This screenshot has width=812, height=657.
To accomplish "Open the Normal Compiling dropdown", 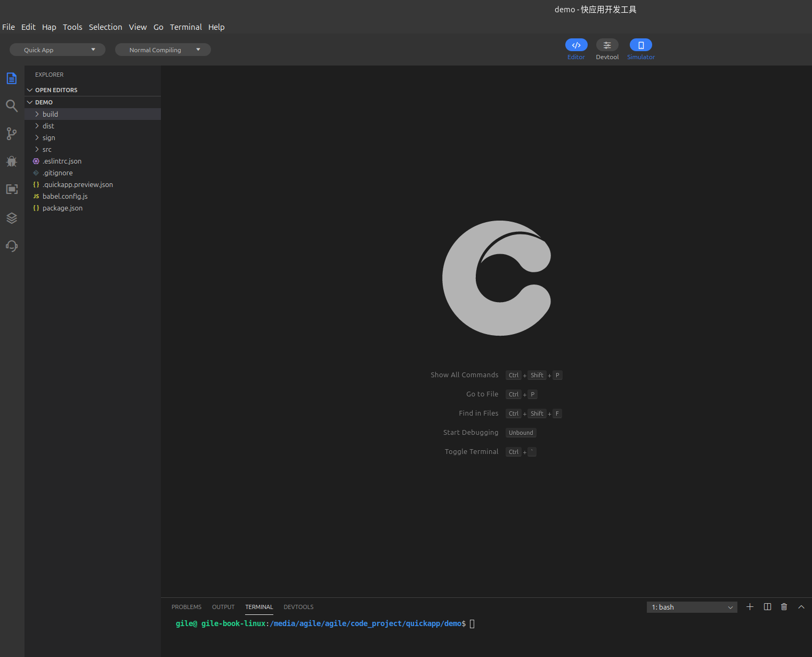I will click(x=163, y=50).
